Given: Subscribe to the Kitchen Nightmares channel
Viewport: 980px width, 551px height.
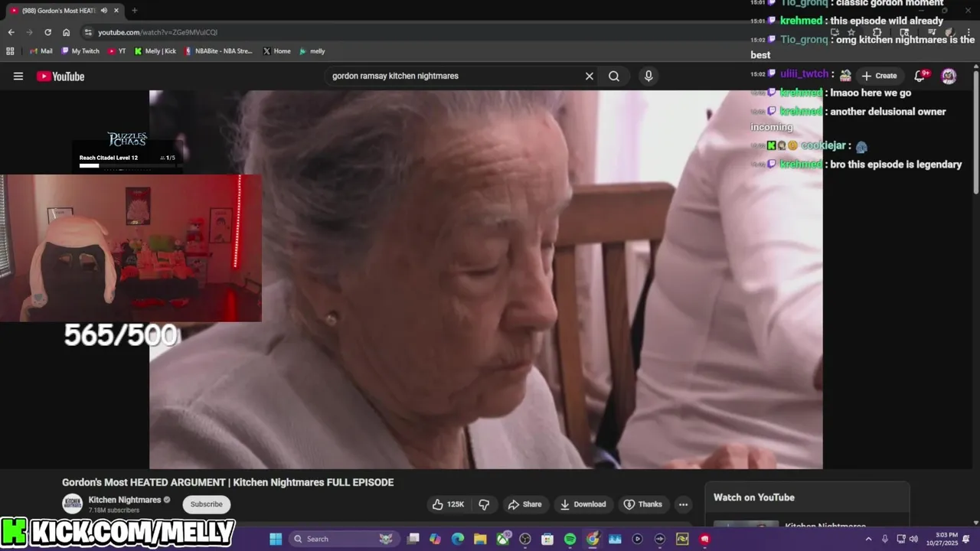Looking at the screenshot, I should tap(207, 504).
